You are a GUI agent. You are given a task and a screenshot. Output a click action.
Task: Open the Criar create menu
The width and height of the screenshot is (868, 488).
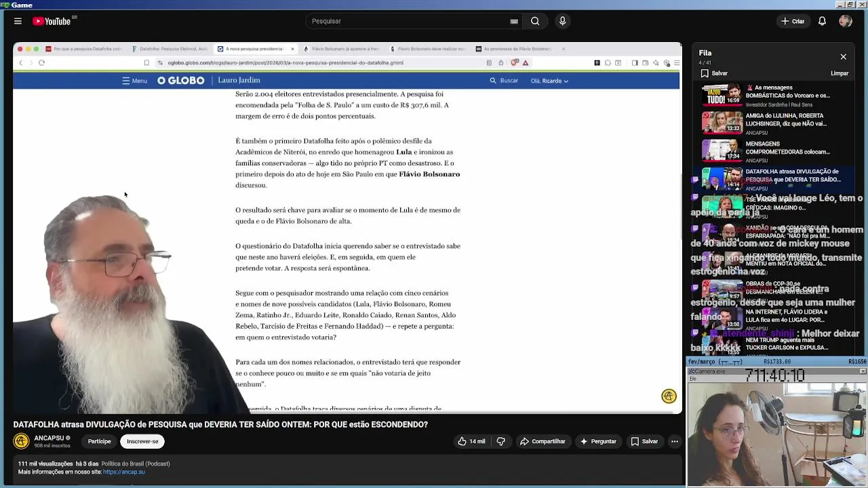click(x=792, y=21)
